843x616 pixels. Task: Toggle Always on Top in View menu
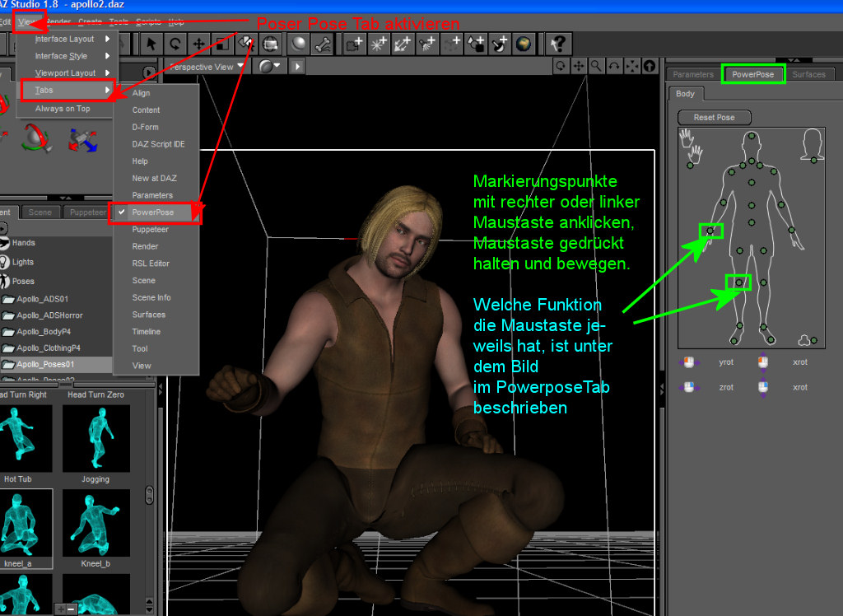[63, 109]
